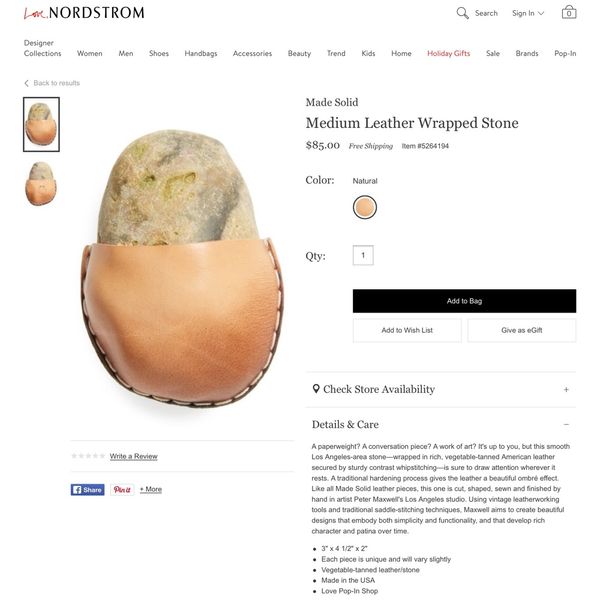
Task: Collapse the Details & Care section
Action: point(566,424)
